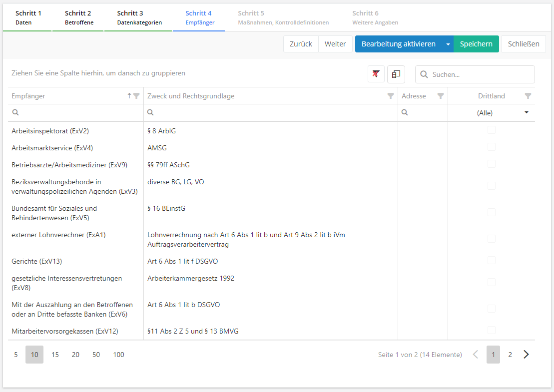Screen dimensions: 554x392
Task: Select page size 20
Action: pos(75,355)
